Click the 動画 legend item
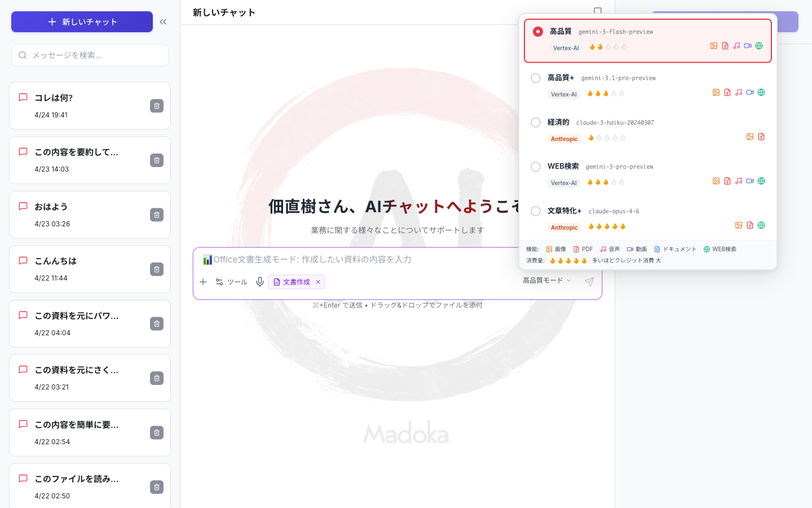 click(x=637, y=249)
